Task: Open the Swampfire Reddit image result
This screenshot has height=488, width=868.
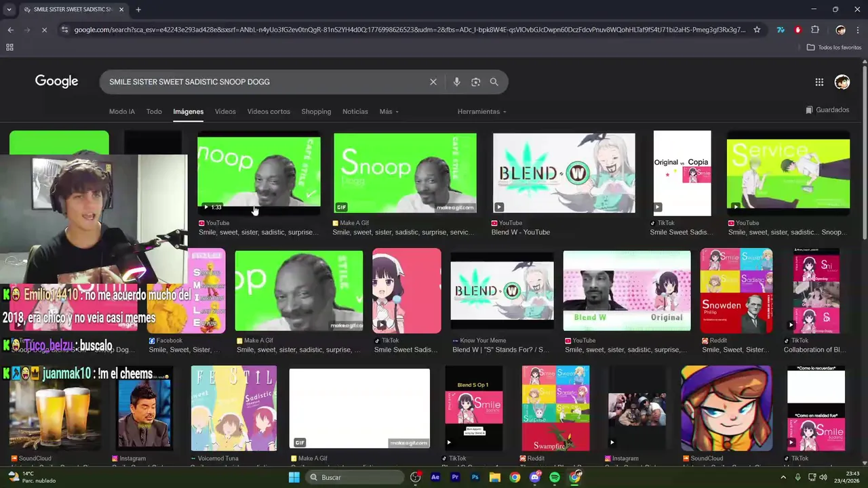Action: pyautogui.click(x=555, y=409)
